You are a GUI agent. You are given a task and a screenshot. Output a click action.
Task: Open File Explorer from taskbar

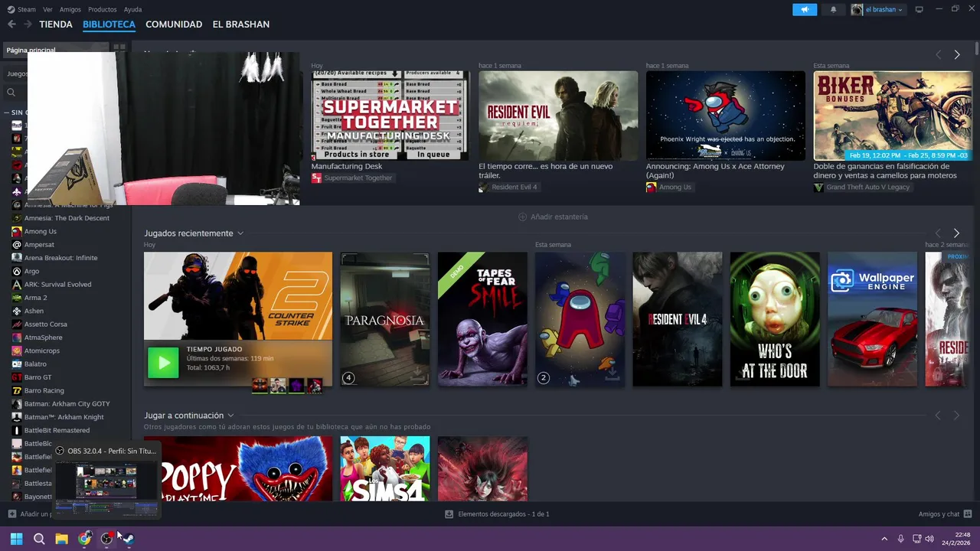click(x=61, y=539)
